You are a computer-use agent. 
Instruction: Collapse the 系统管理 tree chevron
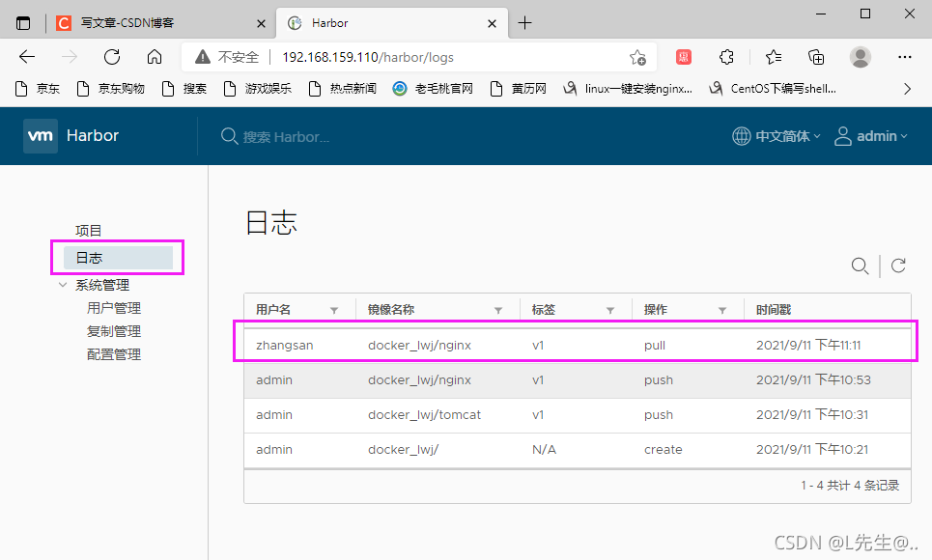point(63,285)
